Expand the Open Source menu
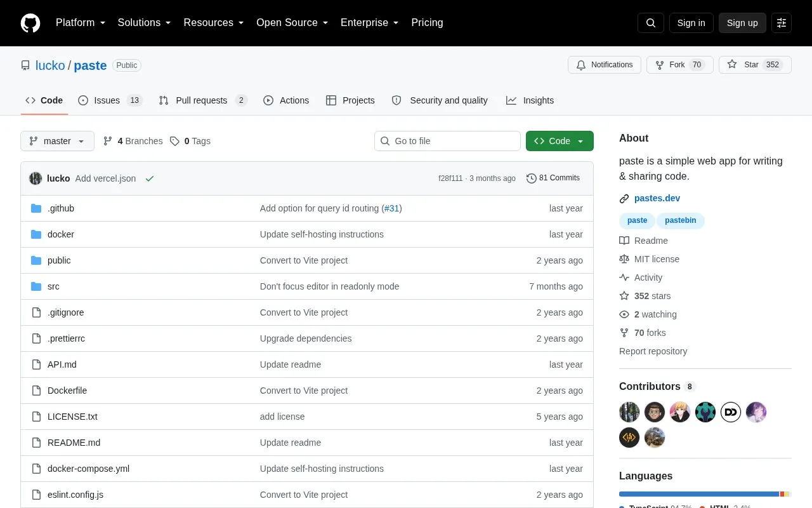Screen dimensions: 812x508 tap(292, 23)
